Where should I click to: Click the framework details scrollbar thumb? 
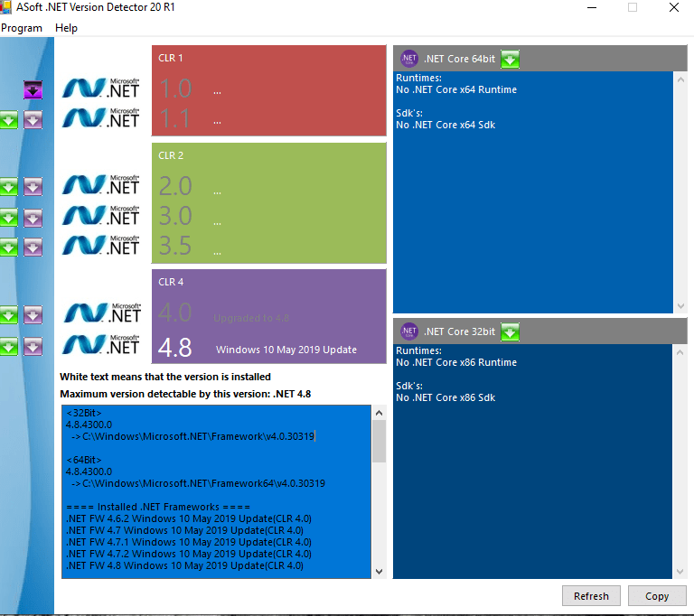[x=379, y=441]
